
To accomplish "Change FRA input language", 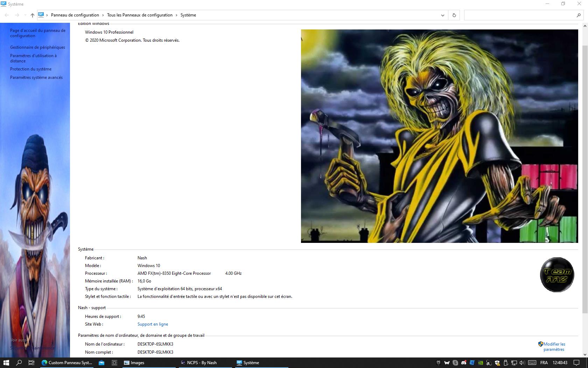I will [x=544, y=363].
